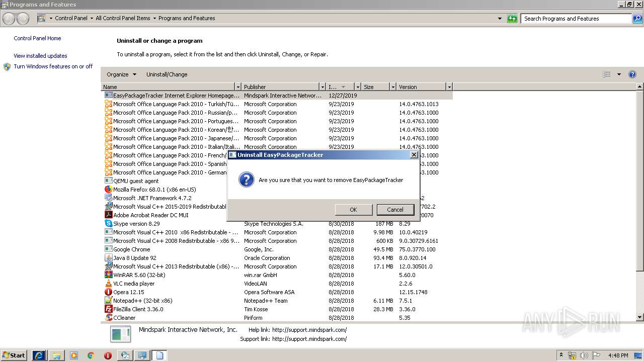This screenshot has width=644, height=362.
Task: Cancel the EasyPackageTracker uninstall dialog
Action: tap(395, 210)
